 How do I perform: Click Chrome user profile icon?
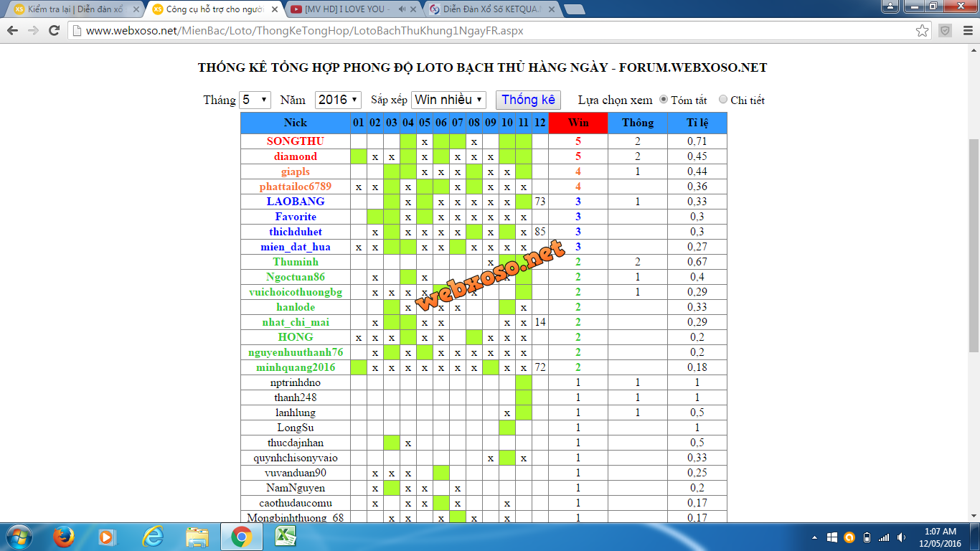890,6
